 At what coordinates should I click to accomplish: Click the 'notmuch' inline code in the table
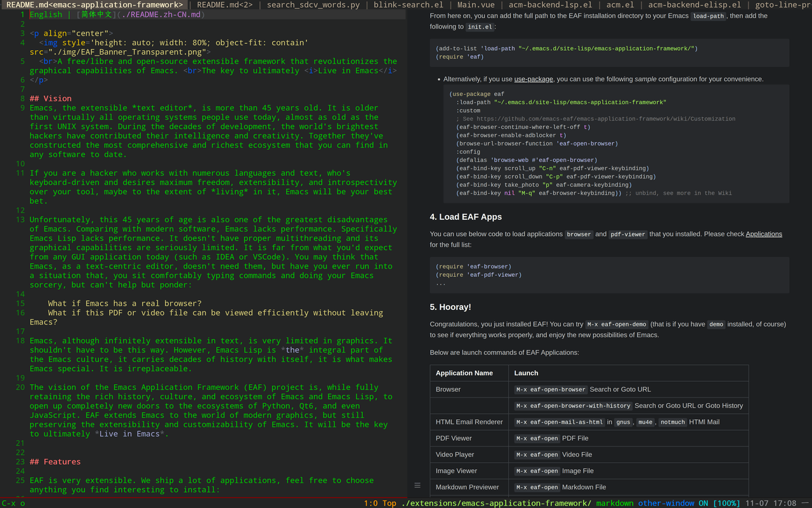pos(672,422)
